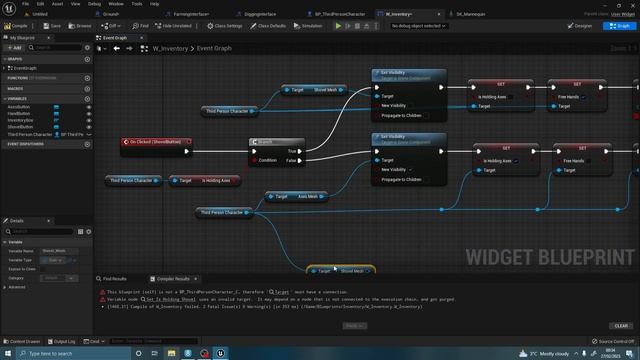
Task: Add a new graph with the GRAPHS plus icon
Action: click(x=87, y=59)
